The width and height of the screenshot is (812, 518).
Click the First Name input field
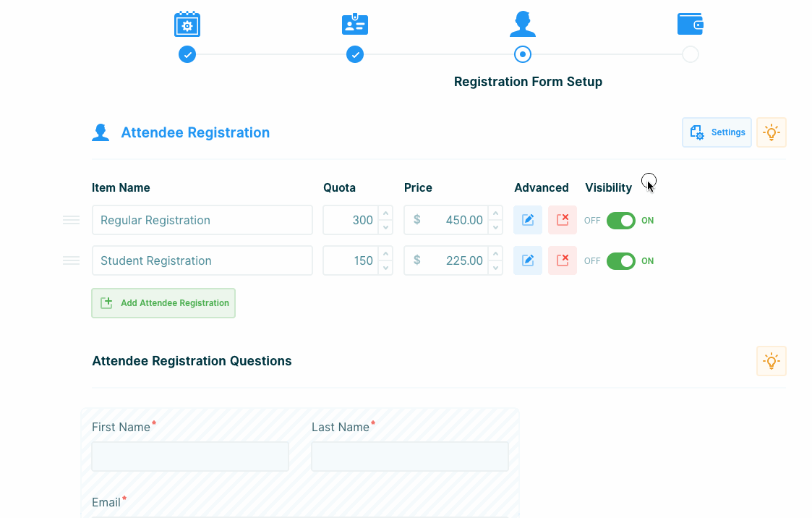pos(190,457)
